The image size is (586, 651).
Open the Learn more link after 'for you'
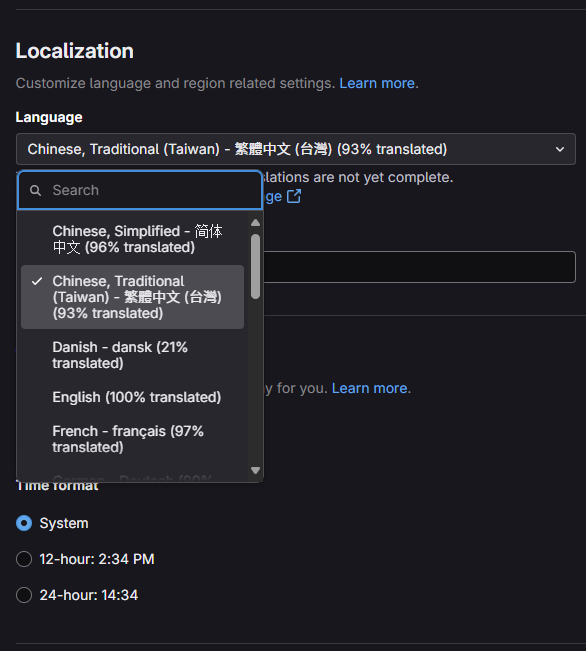click(369, 388)
